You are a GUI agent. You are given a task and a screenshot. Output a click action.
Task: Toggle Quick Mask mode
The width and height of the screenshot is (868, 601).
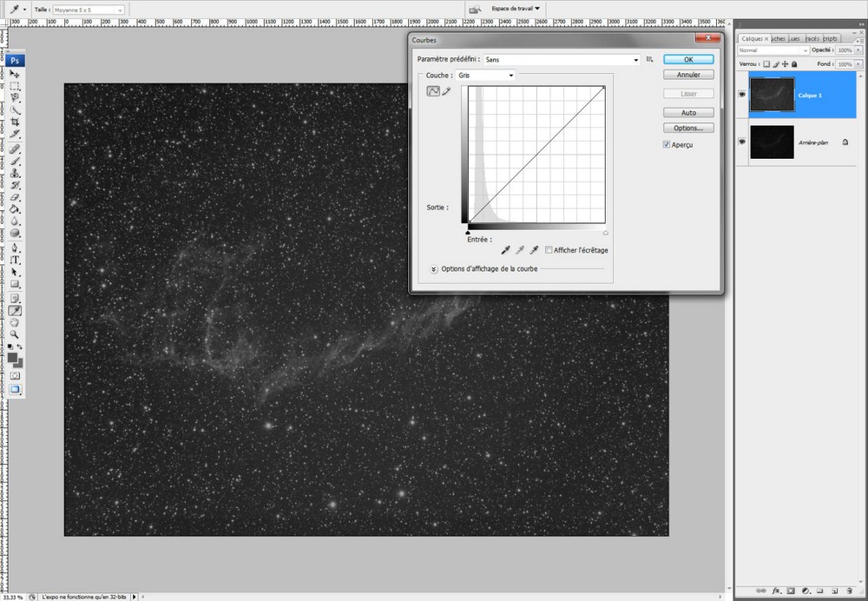(x=15, y=375)
